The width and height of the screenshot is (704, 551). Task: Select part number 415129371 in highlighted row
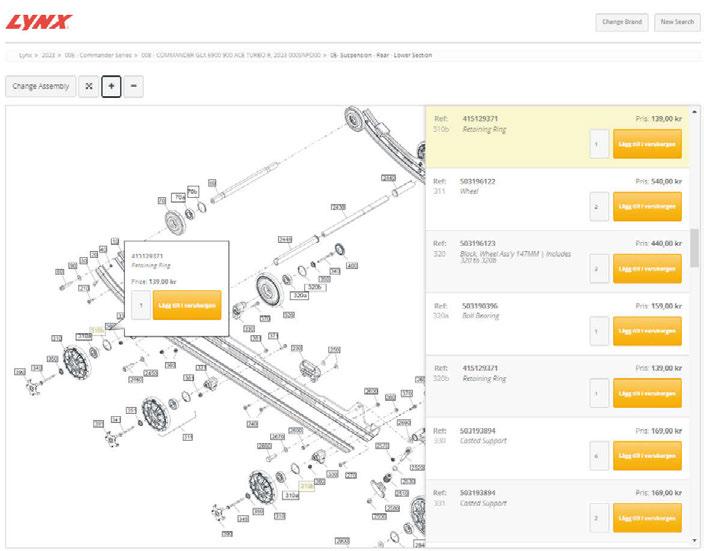tap(480, 119)
